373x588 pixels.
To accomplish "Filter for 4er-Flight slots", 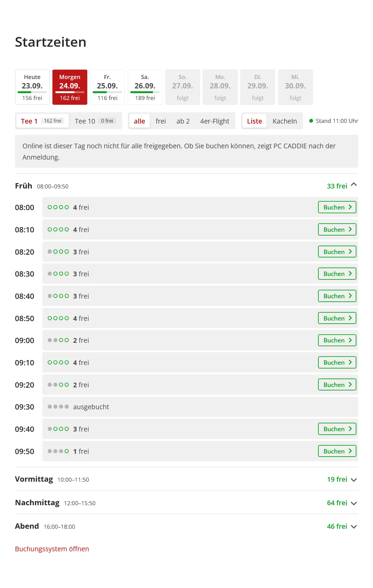I will (215, 121).
